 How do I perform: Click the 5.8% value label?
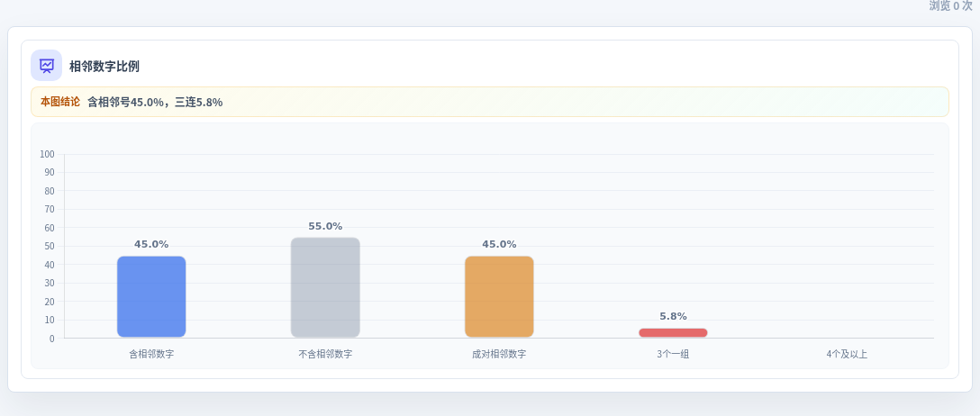[673, 316]
